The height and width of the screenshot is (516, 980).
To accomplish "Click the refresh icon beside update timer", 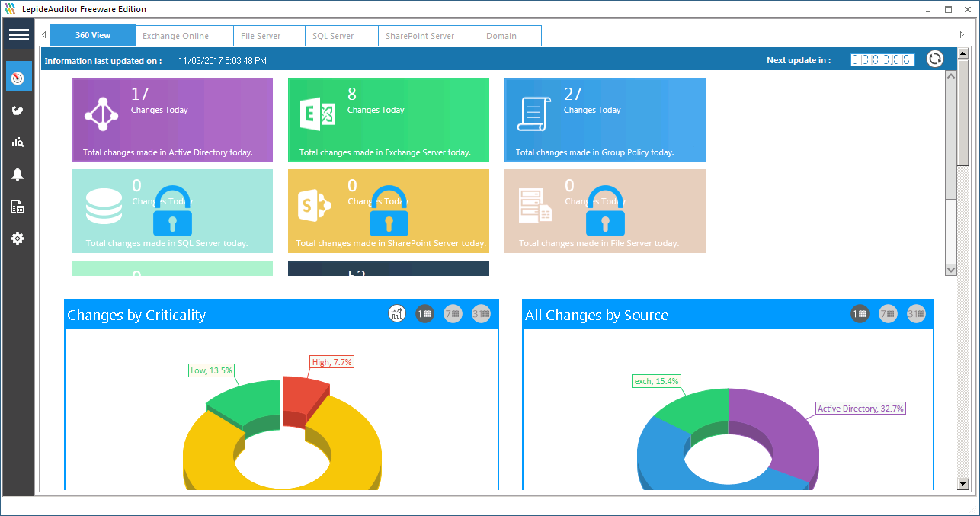I will 935,59.
